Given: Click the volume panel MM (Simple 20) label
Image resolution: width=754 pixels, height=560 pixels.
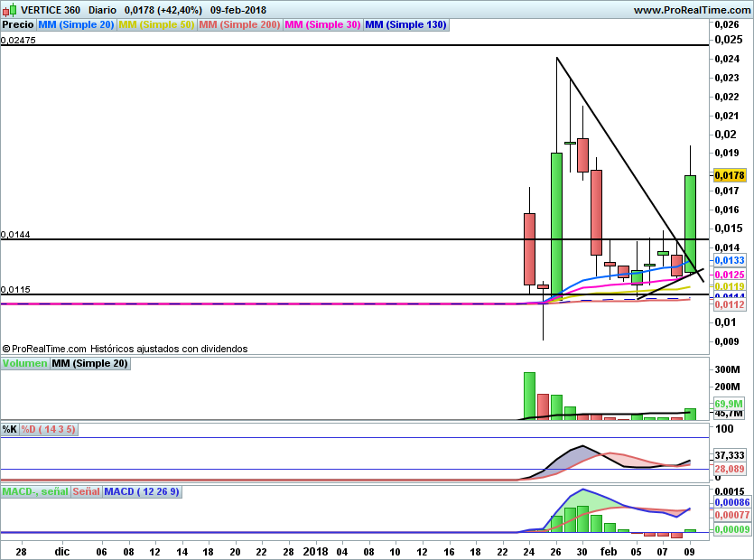Looking at the screenshot, I should coord(90,363).
